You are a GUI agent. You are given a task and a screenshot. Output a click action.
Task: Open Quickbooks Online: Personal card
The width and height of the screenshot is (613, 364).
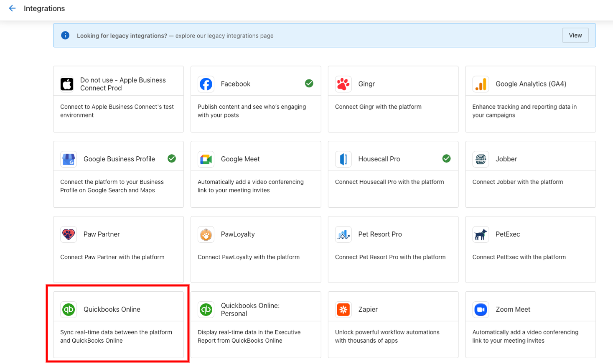click(256, 325)
